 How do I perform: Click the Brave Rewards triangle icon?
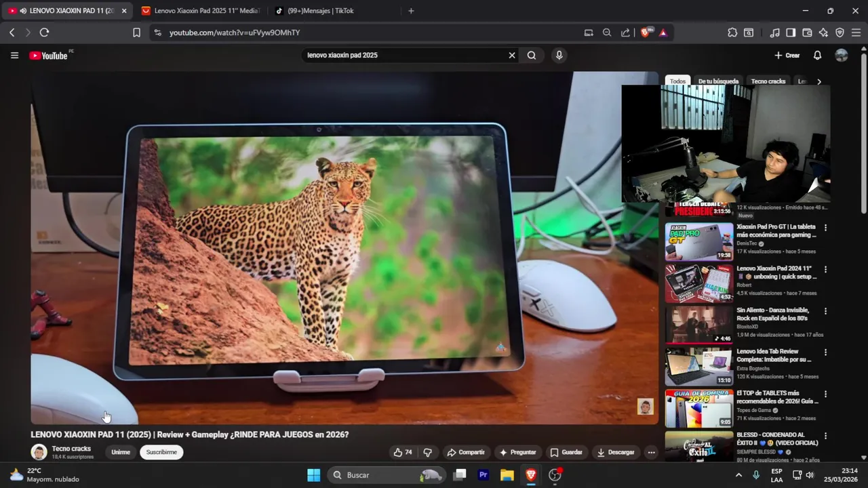coord(663,33)
